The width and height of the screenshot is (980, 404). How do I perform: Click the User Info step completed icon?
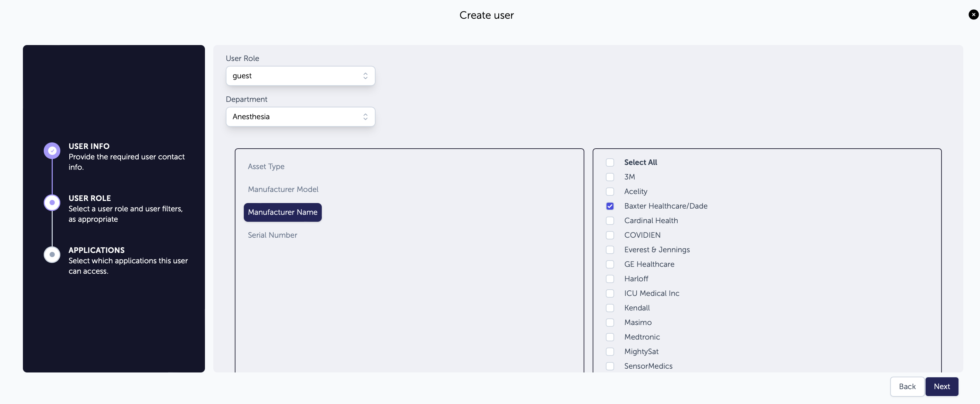coord(52,151)
